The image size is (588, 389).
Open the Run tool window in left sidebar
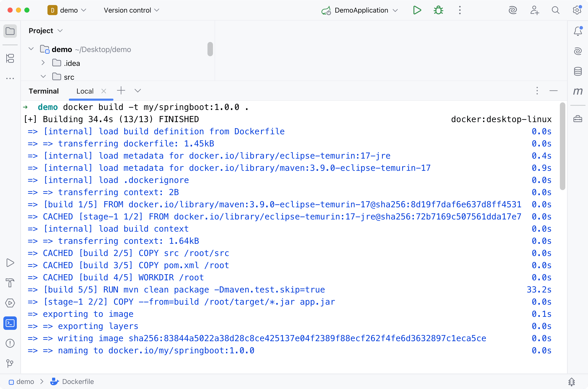[x=10, y=263]
